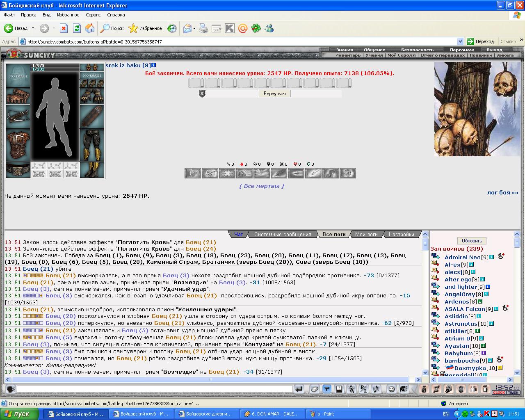This screenshot has width=525, height=420.
Task: Click the EXIT door icon
Action: pos(486,389)
